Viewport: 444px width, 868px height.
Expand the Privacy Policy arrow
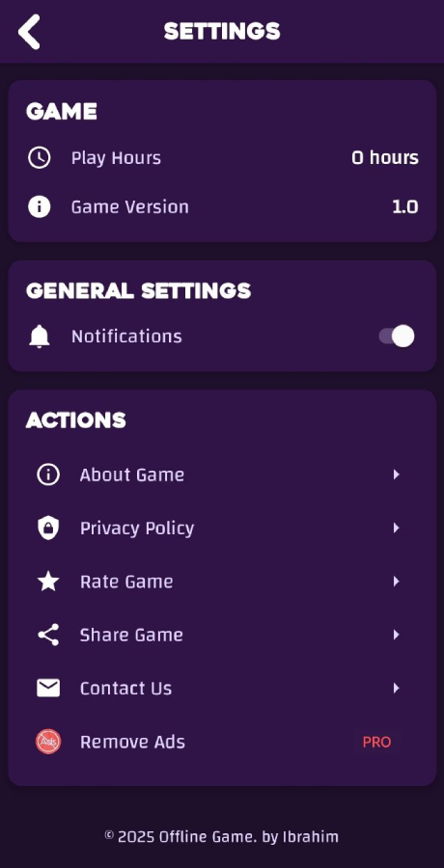[396, 529]
